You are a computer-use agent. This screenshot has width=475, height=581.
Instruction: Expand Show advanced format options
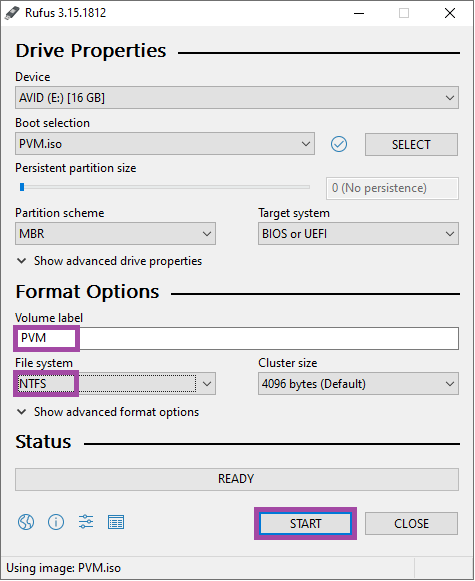[x=108, y=412]
